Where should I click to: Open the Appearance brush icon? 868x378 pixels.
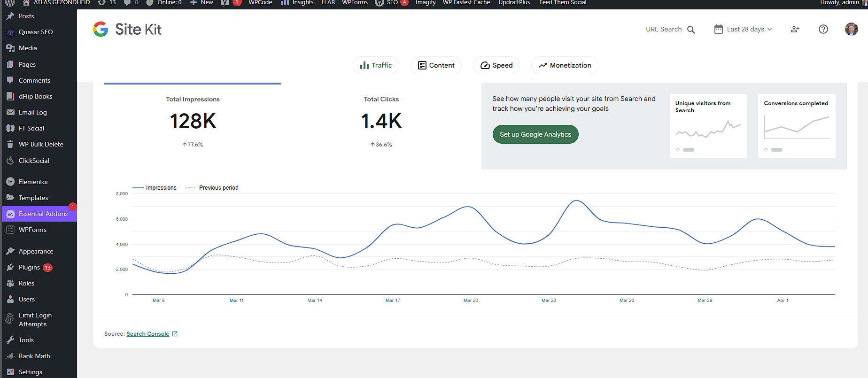click(10, 251)
